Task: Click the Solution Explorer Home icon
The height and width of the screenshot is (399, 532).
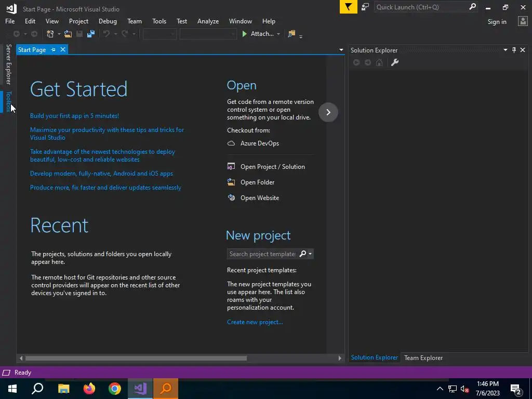Action: (x=379, y=62)
